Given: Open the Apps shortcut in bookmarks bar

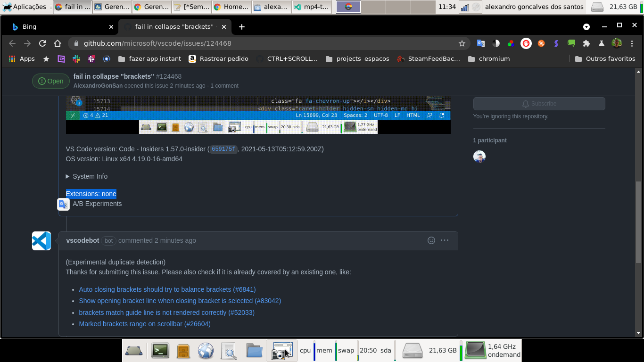Looking at the screenshot, I should (x=22, y=59).
